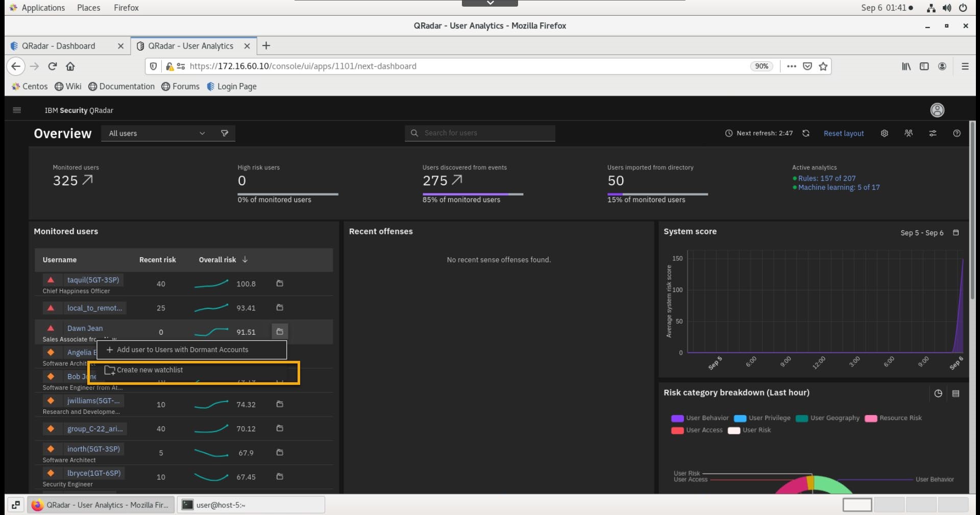The width and height of the screenshot is (980, 515).
Task: Open the dashboard customization sliders icon
Action: (x=933, y=133)
